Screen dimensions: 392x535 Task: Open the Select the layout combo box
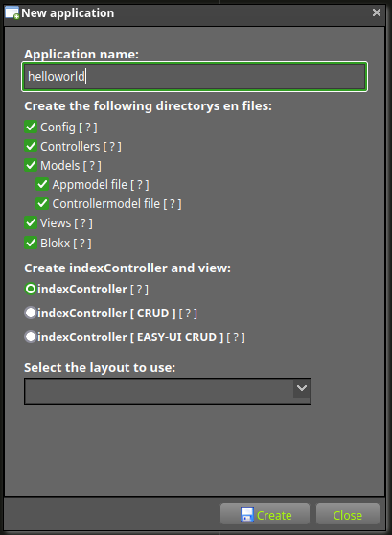coord(168,391)
